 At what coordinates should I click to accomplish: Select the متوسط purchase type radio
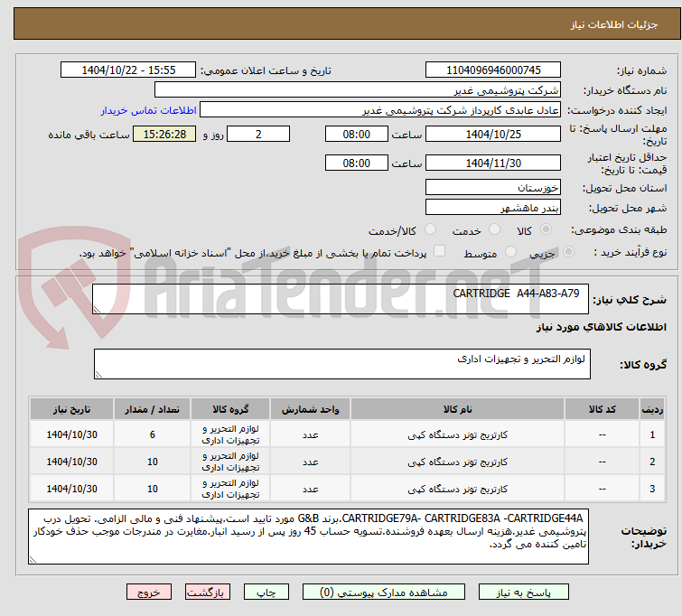click(x=510, y=252)
